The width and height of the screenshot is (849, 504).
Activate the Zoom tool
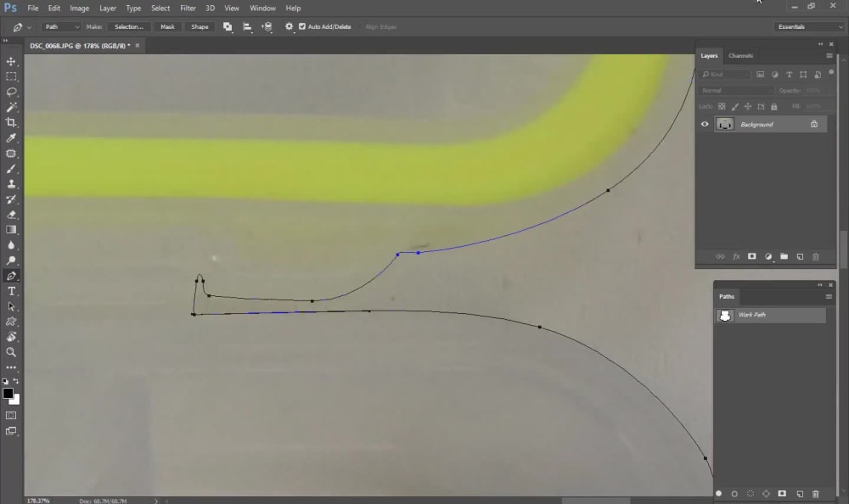click(x=12, y=352)
